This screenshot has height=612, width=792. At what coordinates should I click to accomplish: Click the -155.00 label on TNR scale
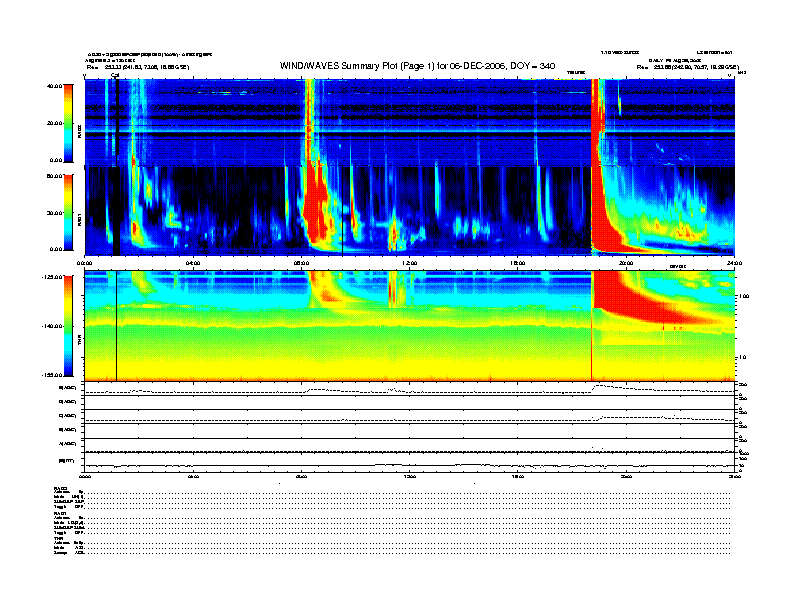coord(52,375)
